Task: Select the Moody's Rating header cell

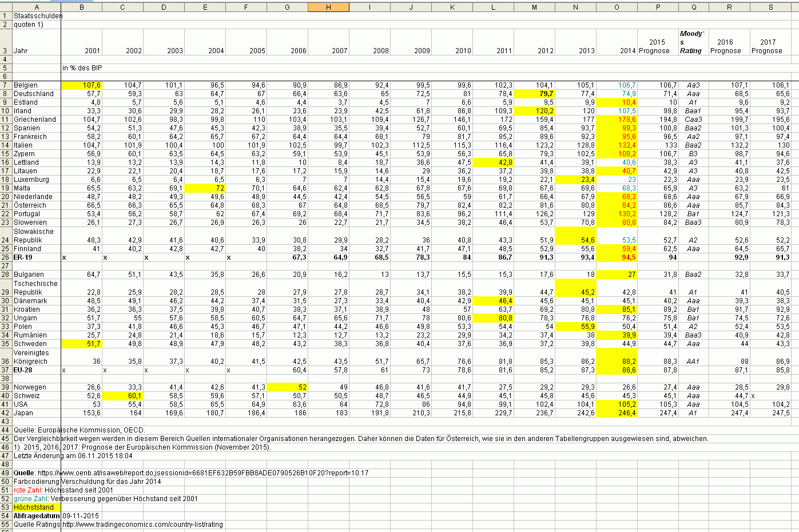Action: [x=694, y=42]
